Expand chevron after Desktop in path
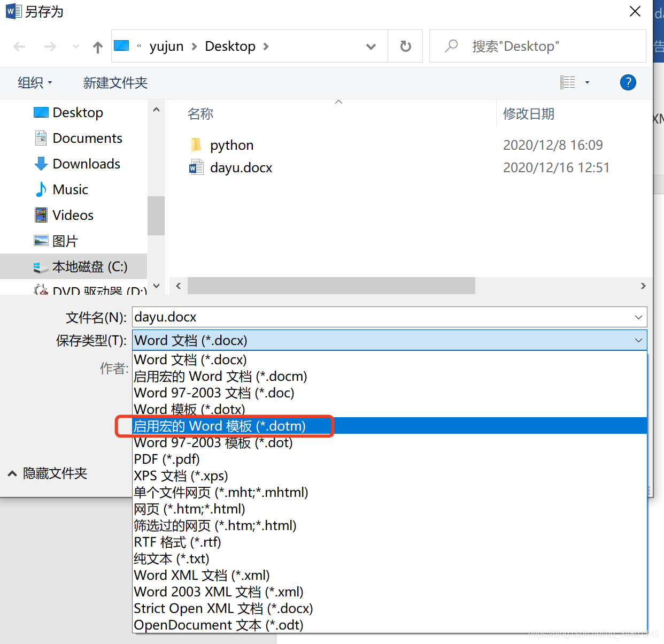This screenshot has height=644, width=664. (x=266, y=47)
